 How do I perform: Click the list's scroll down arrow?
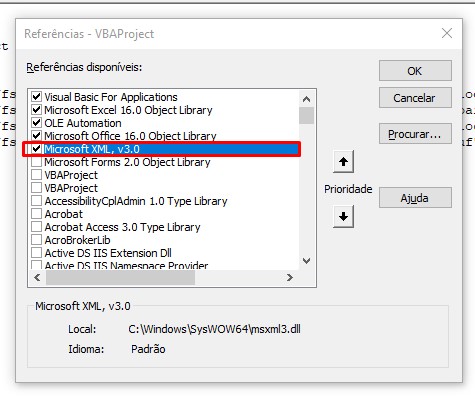pos(306,261)
